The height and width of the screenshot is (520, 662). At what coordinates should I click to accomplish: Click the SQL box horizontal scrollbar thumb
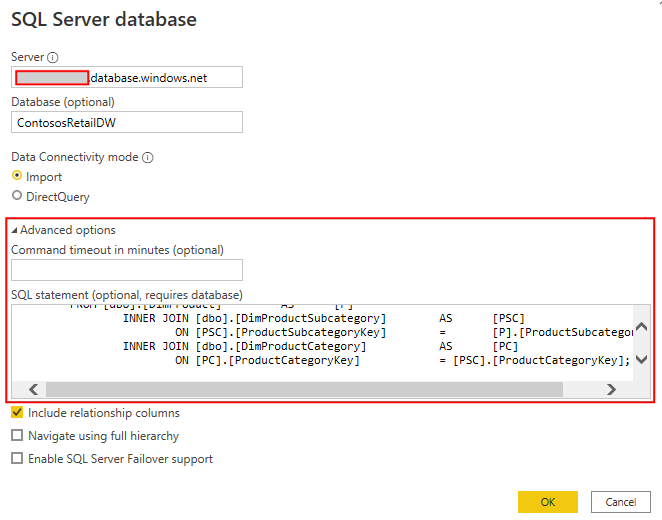pos(304,389)
